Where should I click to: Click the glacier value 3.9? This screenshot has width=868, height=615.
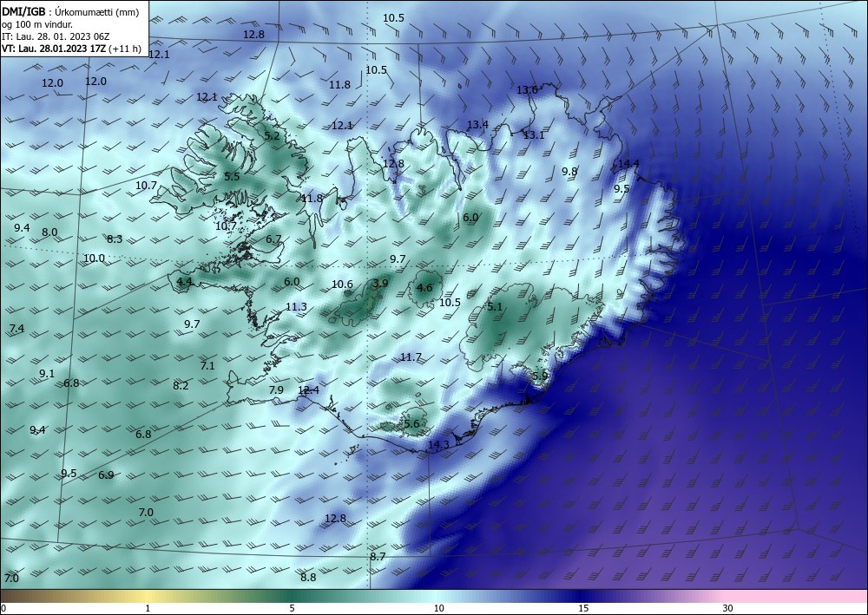(380, 283)
